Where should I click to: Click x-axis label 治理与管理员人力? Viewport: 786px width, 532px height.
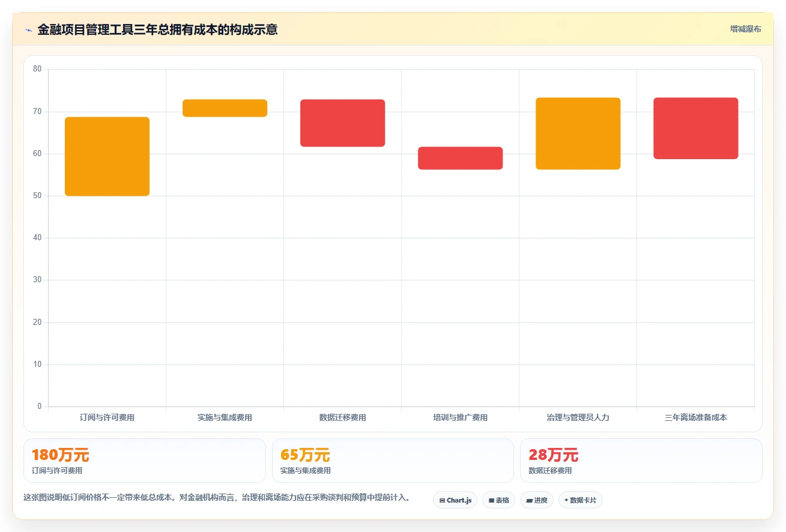pyautogui.click(x=578, y=417)
